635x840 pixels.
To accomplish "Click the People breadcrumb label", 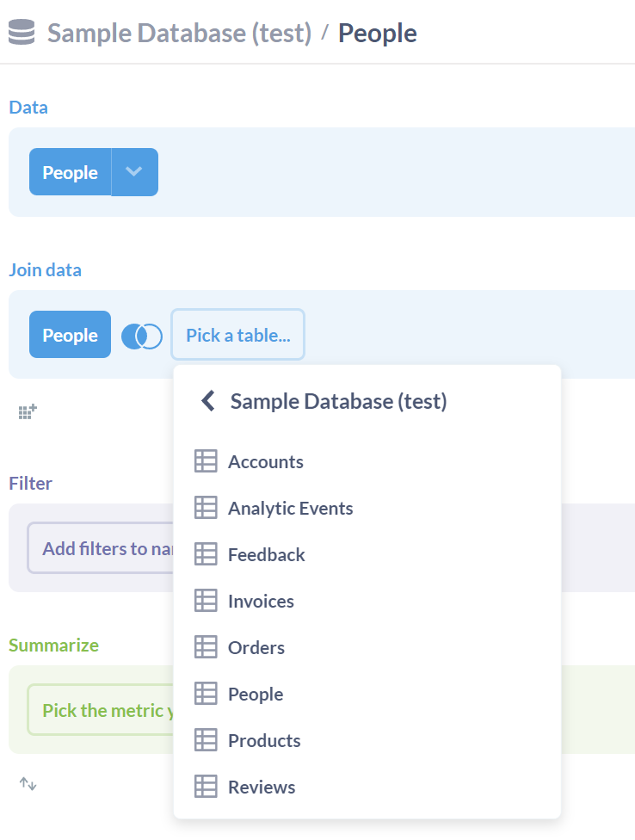I will click(377, 32).
